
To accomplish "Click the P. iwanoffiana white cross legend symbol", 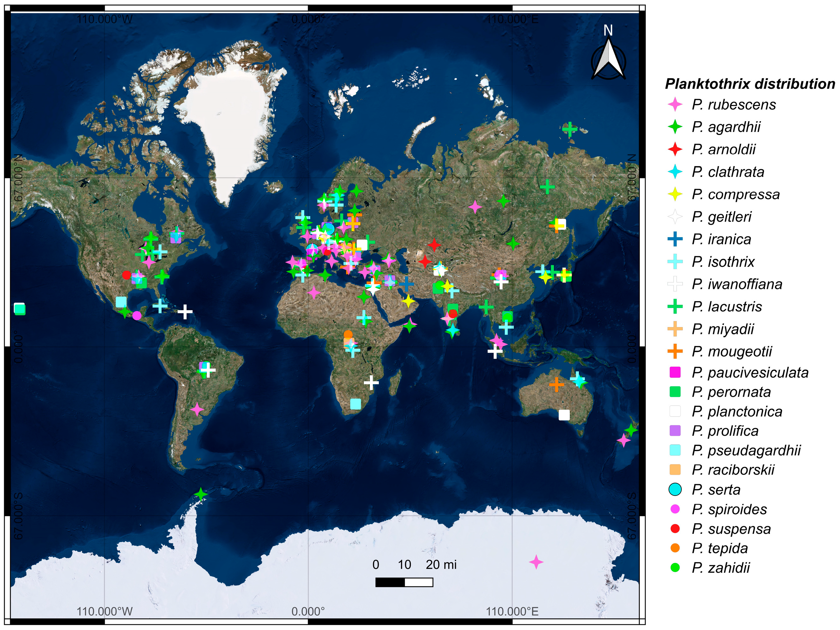I will click(x=675, y=283).
